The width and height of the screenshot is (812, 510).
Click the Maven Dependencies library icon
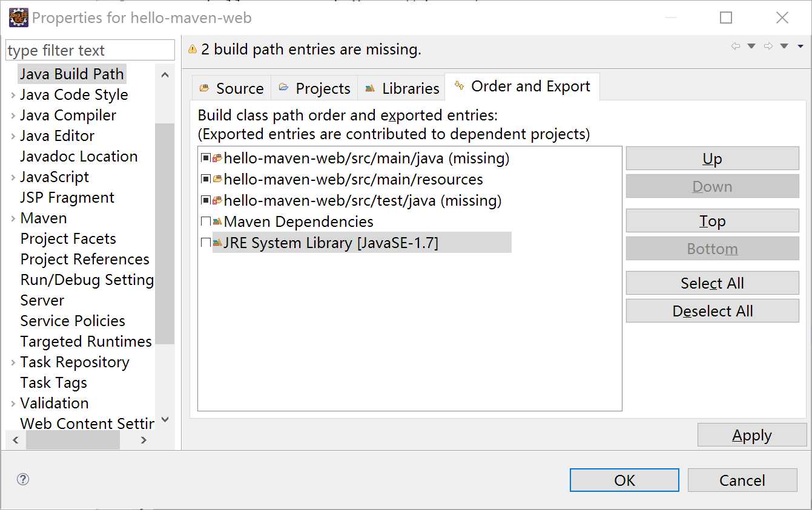pos(217,221)
